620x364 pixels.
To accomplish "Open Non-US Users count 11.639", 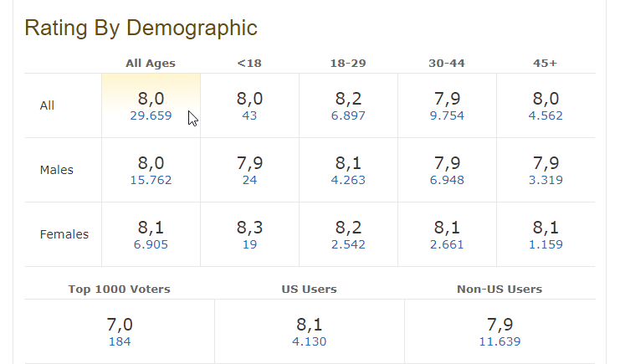I will pos(500,341).
